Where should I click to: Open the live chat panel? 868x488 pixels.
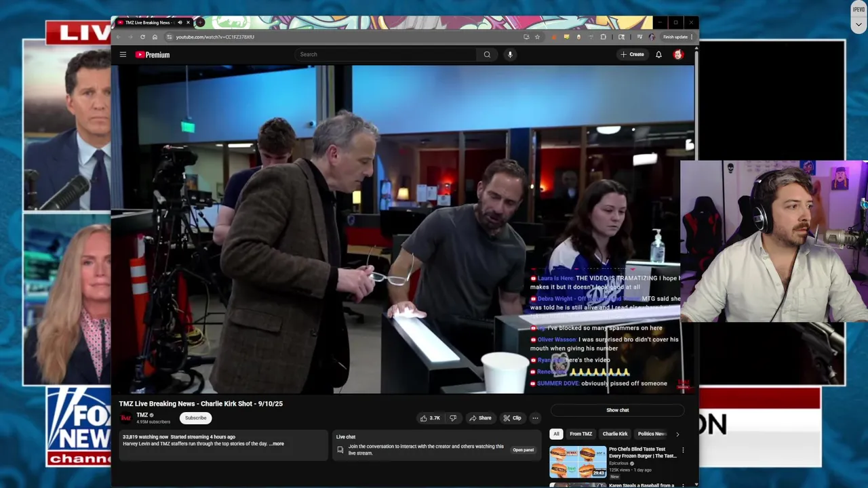(523, 450)
